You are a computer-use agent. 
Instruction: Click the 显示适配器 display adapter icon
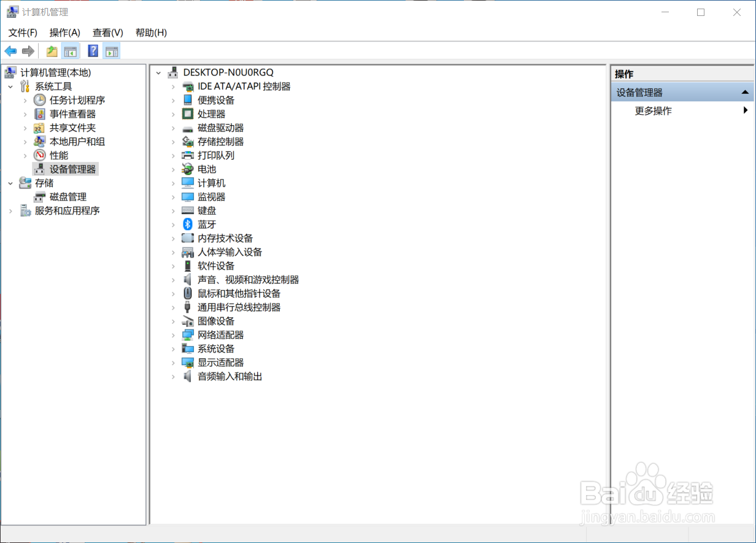click(187, 362)
